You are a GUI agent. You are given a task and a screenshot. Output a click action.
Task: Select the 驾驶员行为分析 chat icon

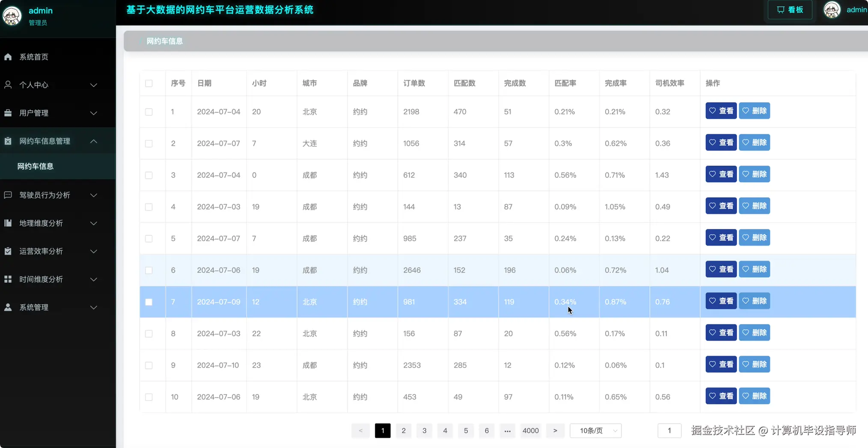8,195
